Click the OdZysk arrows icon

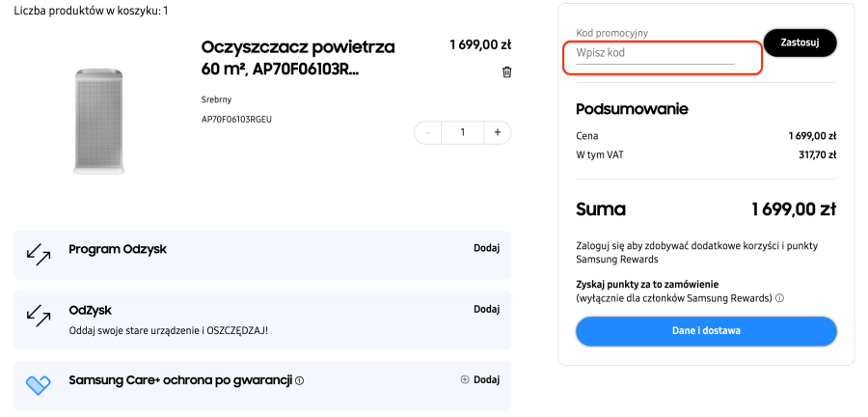click(39, 315)
